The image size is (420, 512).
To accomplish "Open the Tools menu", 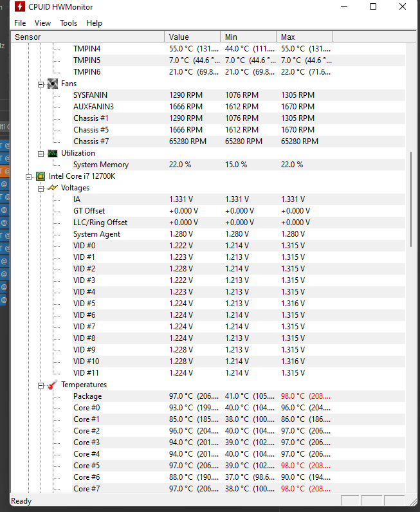I will (x=69, y=23).
